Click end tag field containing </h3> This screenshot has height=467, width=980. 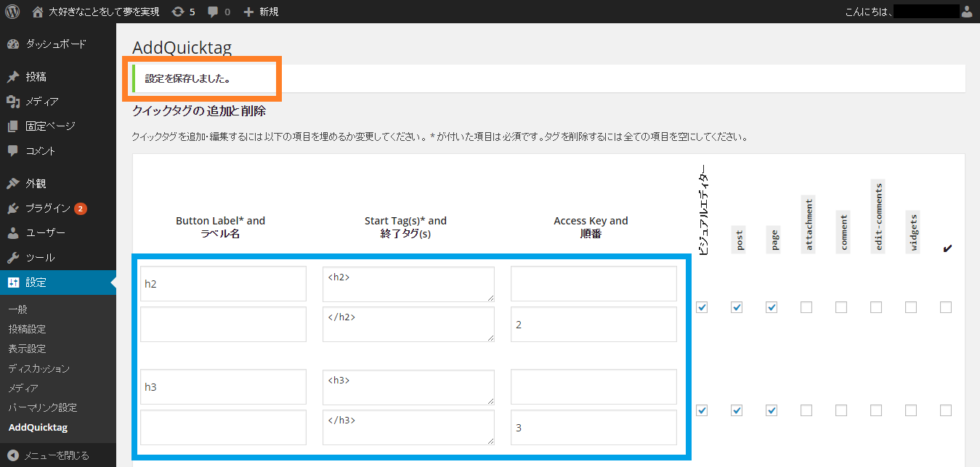tap(408, 428)
